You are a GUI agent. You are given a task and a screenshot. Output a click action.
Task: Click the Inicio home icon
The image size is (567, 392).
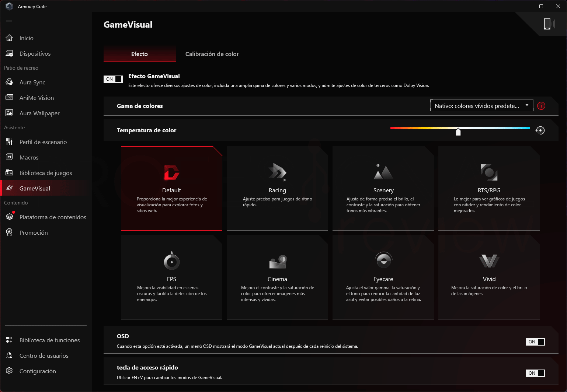[9, 38]
